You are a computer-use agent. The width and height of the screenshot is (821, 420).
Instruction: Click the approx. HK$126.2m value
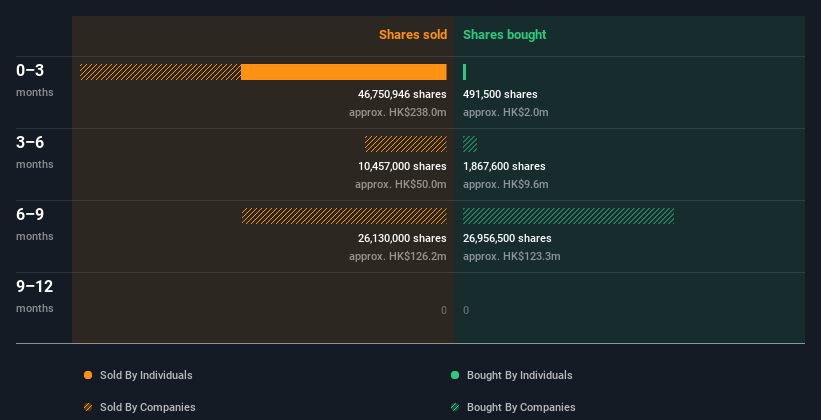[x=398, y=256]
